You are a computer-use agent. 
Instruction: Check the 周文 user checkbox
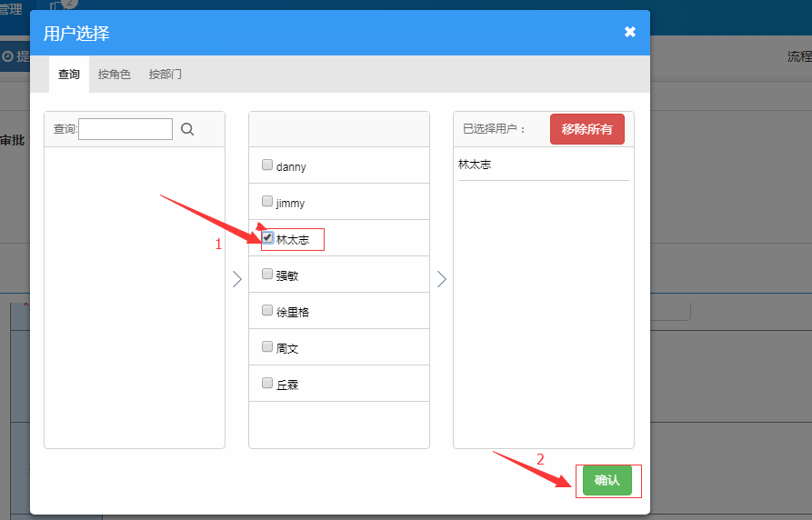(x=267, y=346)
